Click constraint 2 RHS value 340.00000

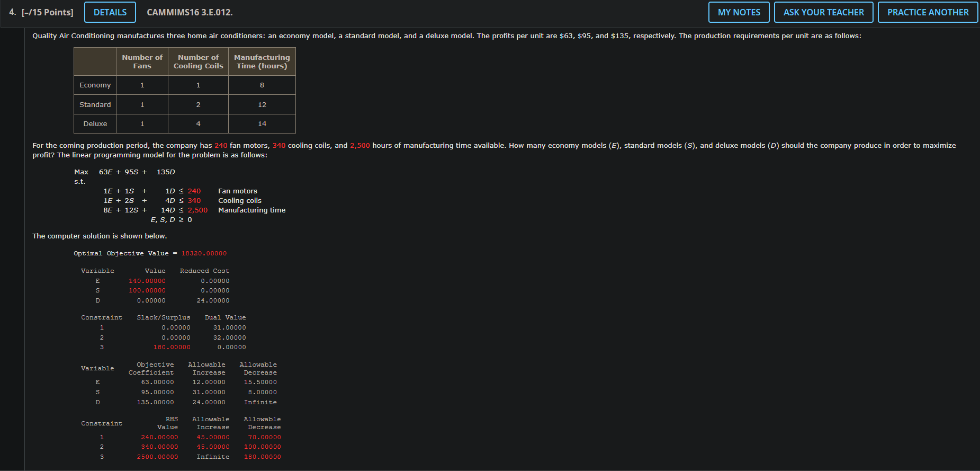click(159, 447)
